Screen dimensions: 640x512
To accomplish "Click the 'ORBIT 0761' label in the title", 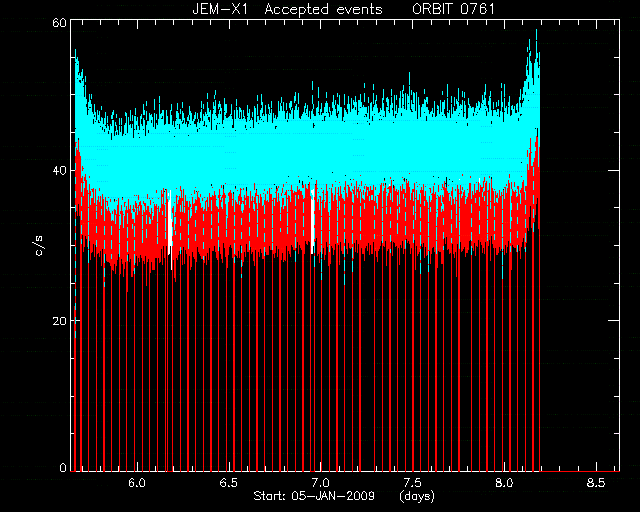I will (453, 9).
